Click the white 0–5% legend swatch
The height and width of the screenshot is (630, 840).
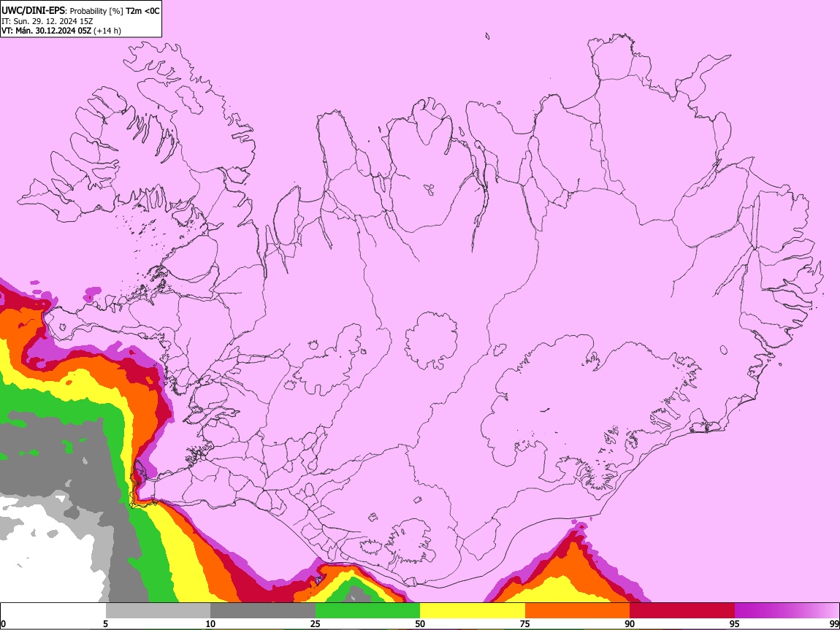(x=53, y=611)
